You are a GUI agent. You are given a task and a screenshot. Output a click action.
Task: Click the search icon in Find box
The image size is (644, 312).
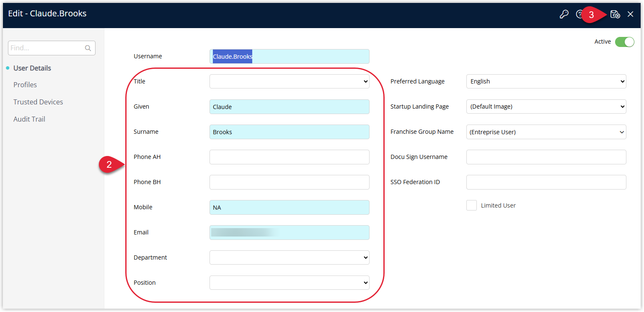[x=88, y=48]
